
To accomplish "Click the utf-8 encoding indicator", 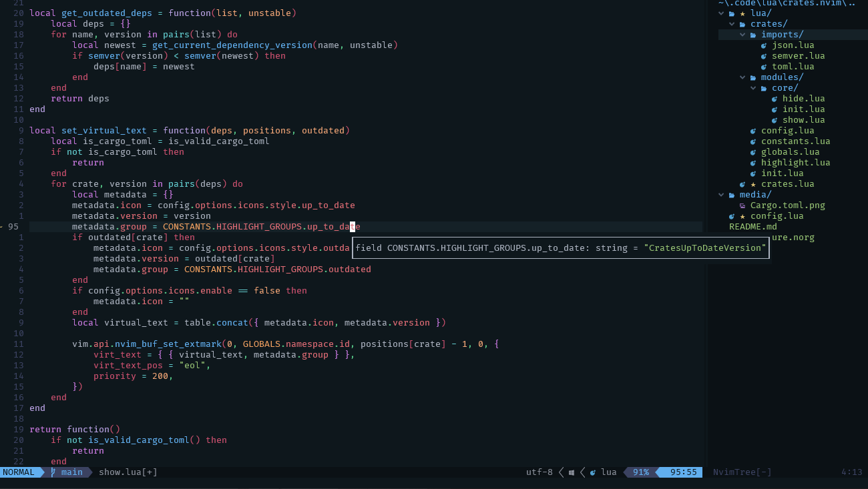I will 539,472.
